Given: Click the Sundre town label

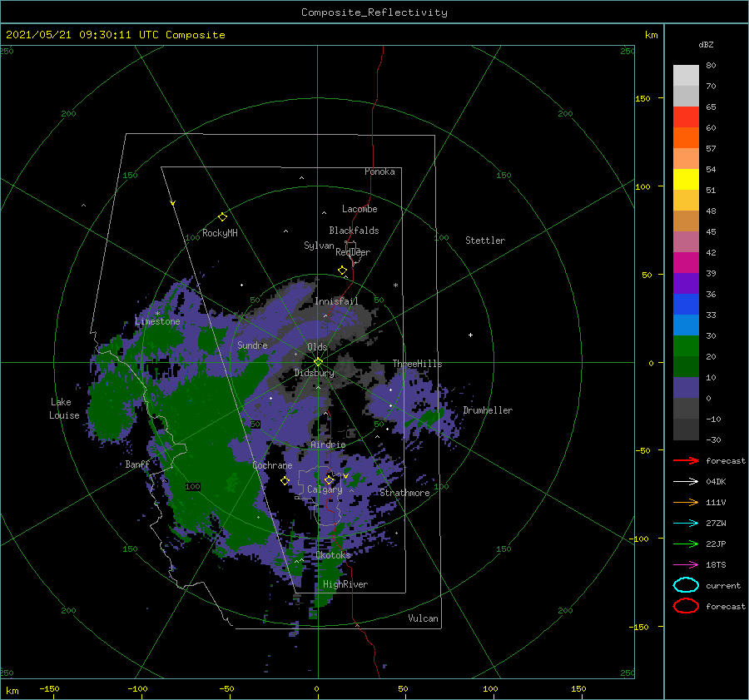Looking at the screenshot, I should 253,345.
